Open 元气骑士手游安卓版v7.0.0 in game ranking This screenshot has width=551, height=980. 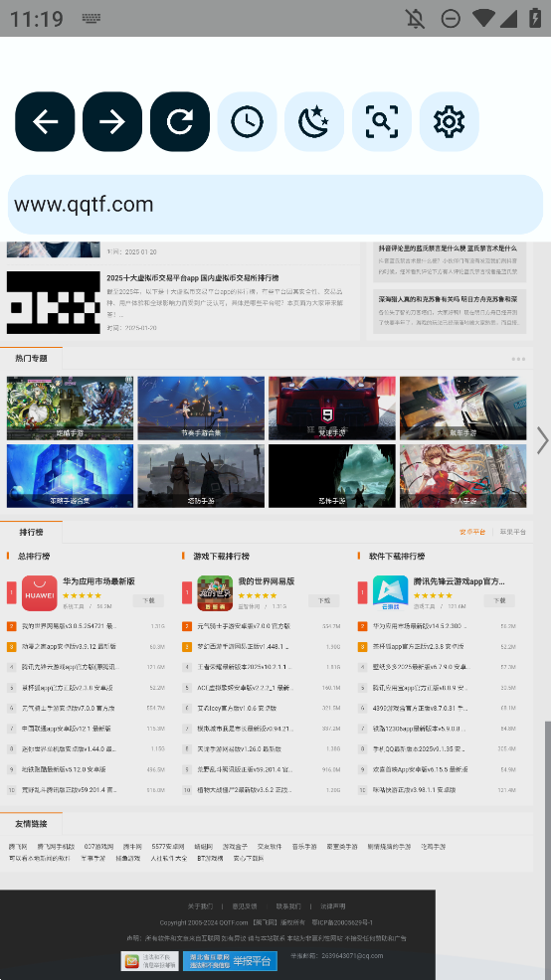(244, 625)
